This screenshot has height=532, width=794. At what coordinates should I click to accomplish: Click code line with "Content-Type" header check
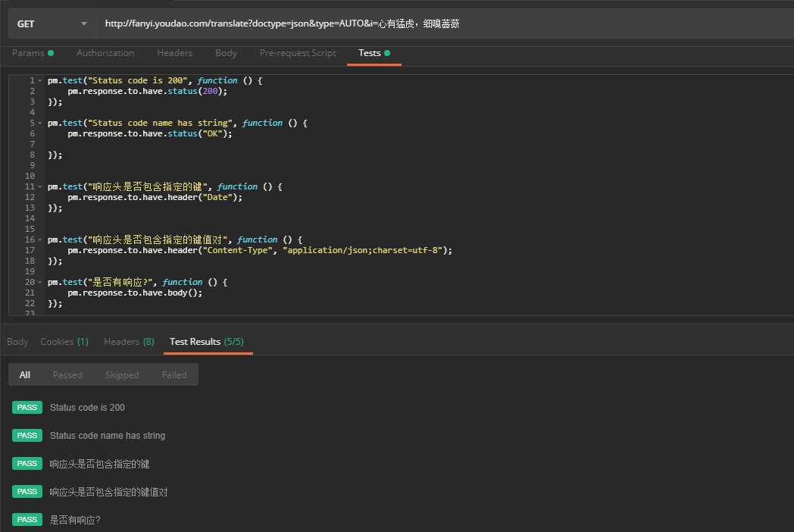click(x=260, y=250)
